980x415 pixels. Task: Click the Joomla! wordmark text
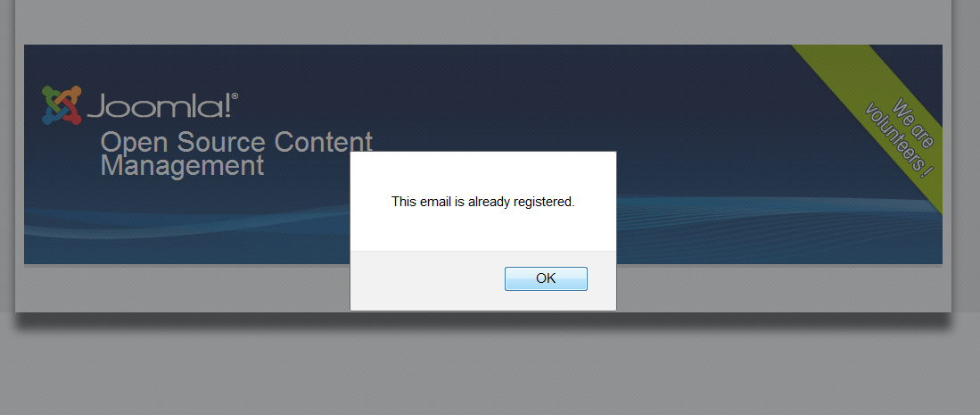(159, 106)
